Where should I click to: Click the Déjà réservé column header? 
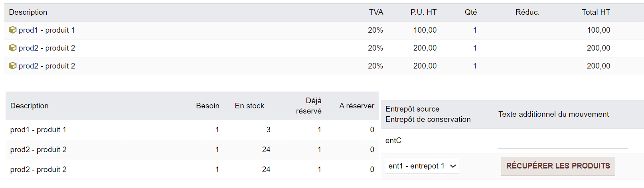pos(309,106)
